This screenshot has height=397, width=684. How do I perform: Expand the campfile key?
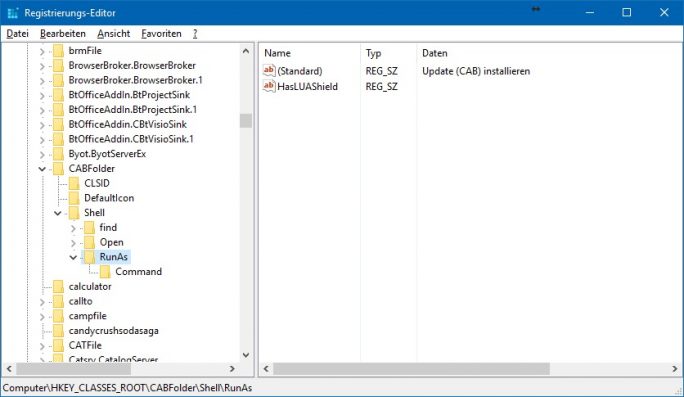tap(42, 317)
